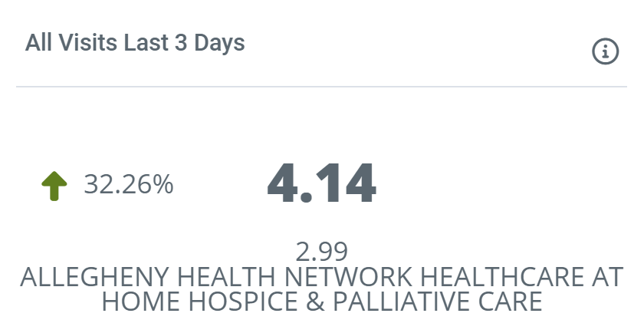Click the 32.26% change percentage
The height and width of the screenshot is (333, 644).
(x=128, y=185)
